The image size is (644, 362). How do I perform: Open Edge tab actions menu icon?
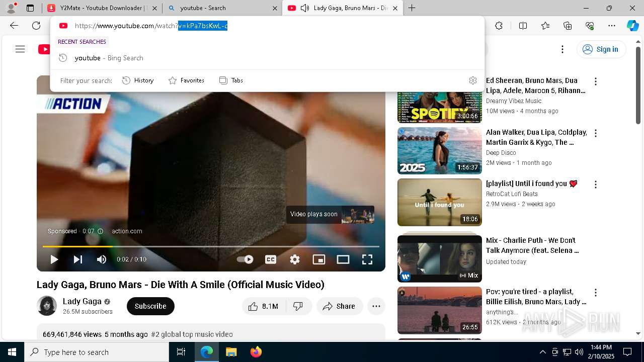(30, 8)
